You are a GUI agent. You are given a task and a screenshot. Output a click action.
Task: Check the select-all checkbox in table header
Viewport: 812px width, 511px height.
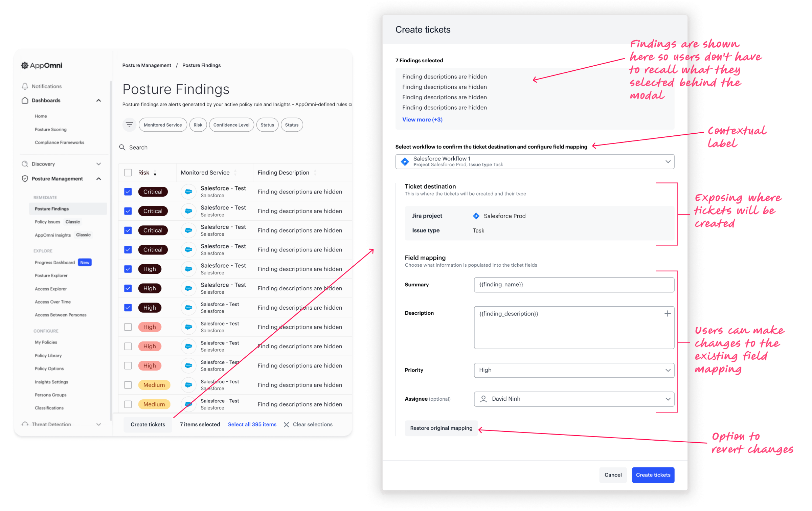128,173
